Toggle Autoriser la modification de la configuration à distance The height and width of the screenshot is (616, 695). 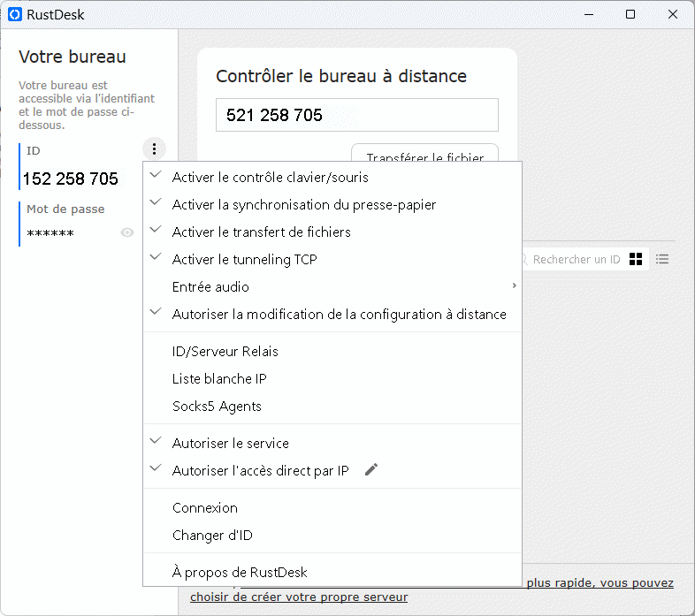[x=332, y=315]
